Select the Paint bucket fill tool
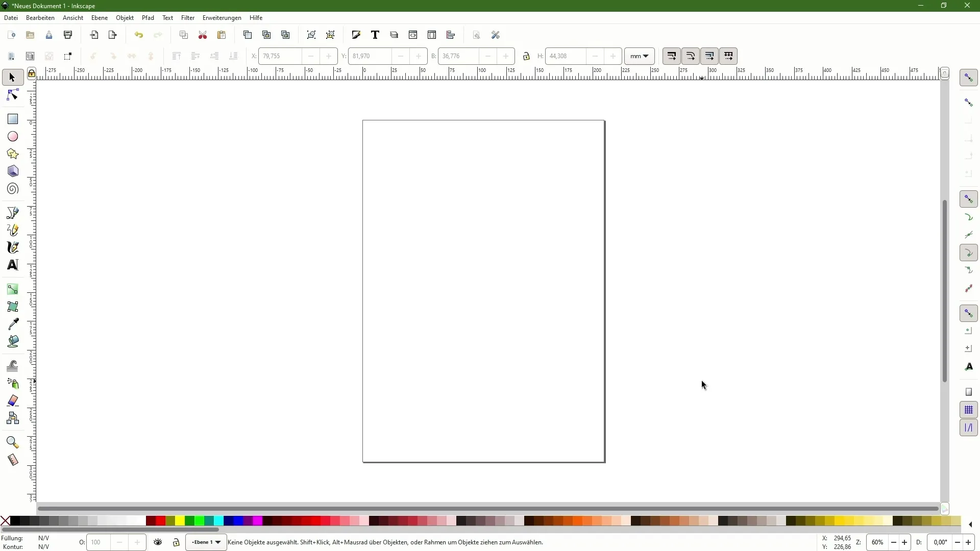Screen dimensions: 980x551 click(12, 341)
